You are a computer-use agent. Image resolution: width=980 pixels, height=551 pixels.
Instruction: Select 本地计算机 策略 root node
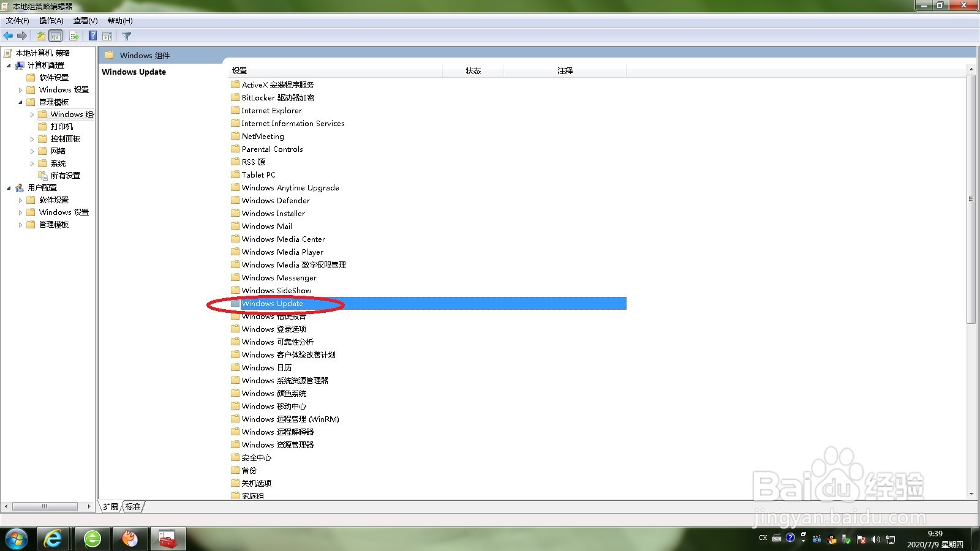(43, 53)
